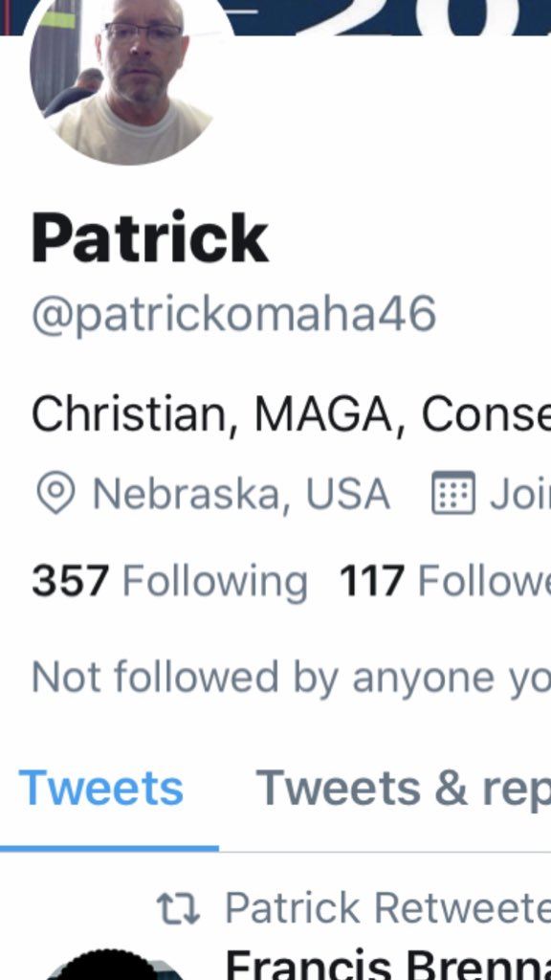Tap the @patrickomaha46 handle
Screen dimensions: 551x980
coord(233,314)
